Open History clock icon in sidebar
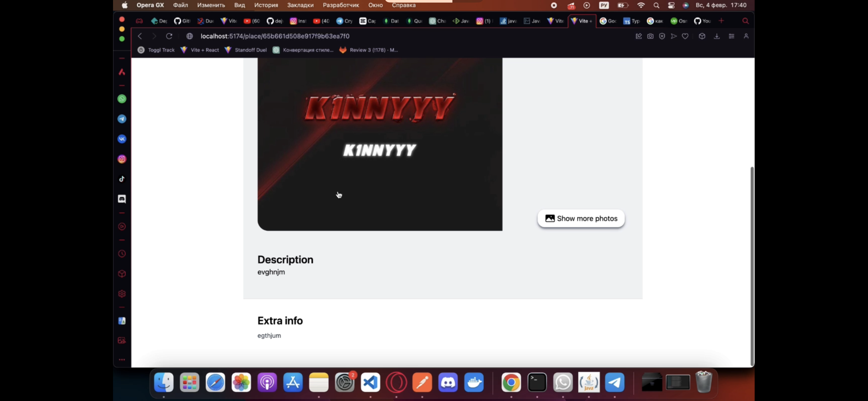Viewport: 868px width, 401px height. coord(122,254)
